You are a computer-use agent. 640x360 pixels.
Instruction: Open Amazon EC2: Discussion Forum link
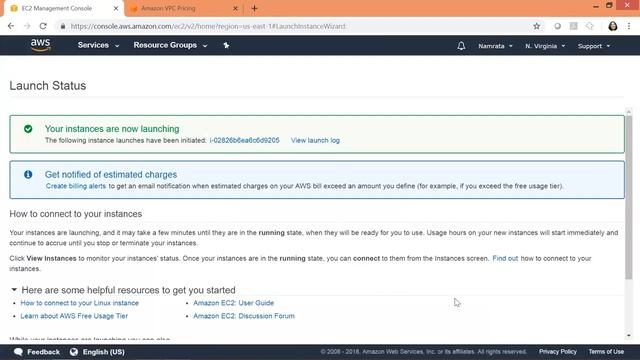click(244, 316)
